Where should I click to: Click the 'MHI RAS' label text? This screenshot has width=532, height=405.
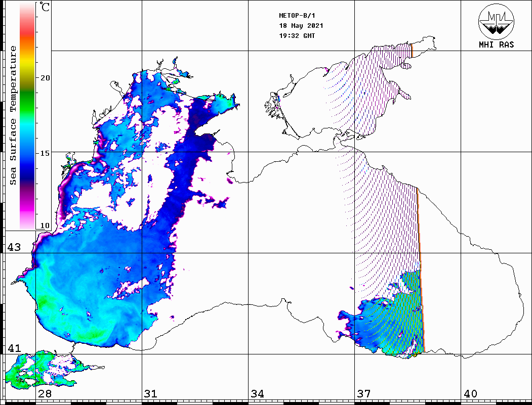click(496, 44)
